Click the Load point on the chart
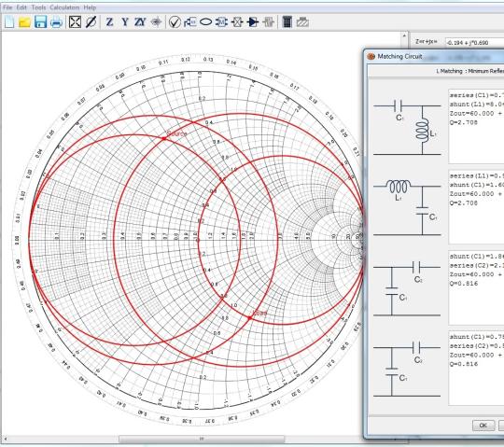Image resolution: width=504 pixels, height=447 pixels. click(250, 318)
